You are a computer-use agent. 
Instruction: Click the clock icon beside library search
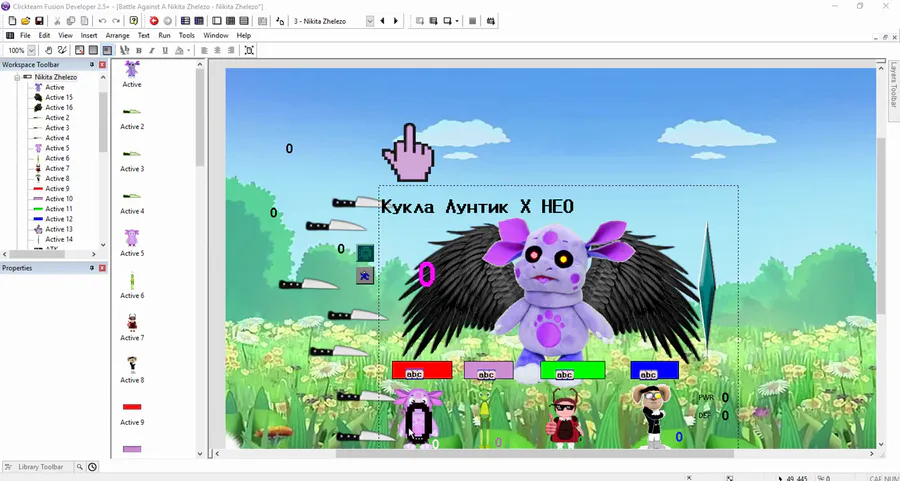click(x=92, y=467)
